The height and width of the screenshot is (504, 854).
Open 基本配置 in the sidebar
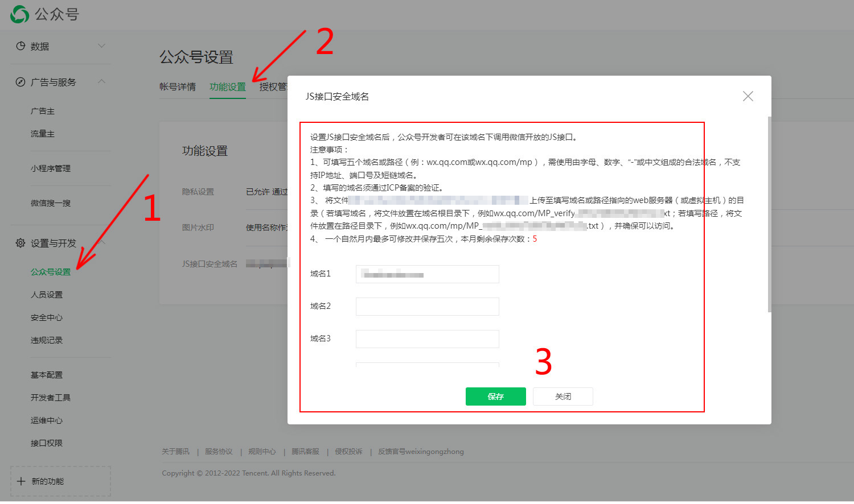(x=47, y=375)
